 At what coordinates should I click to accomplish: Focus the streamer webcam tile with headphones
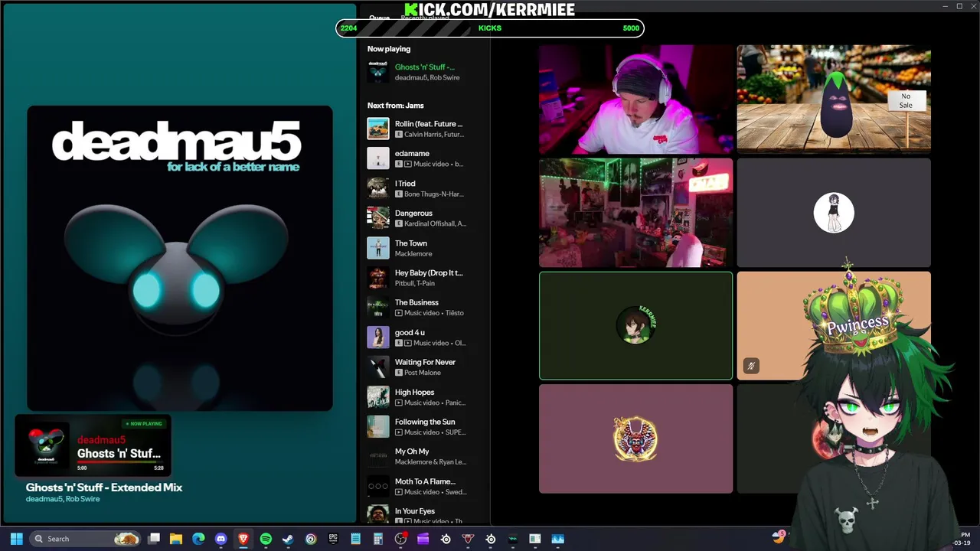point(635,99)
